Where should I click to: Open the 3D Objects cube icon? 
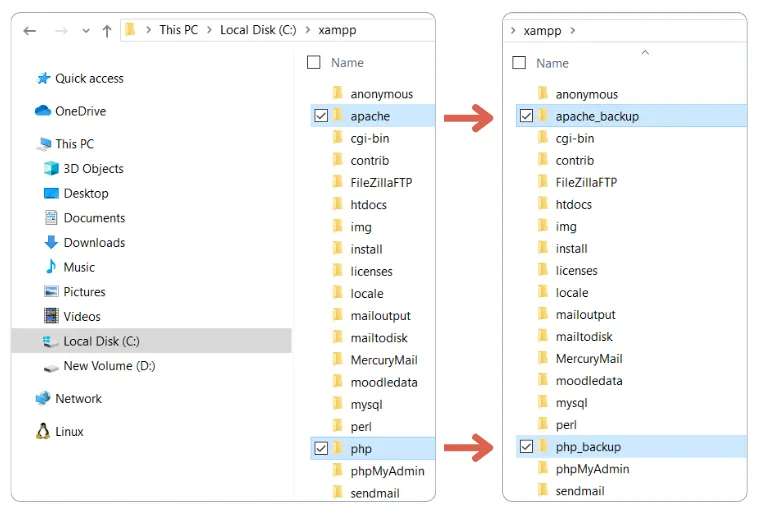[51, 168]
